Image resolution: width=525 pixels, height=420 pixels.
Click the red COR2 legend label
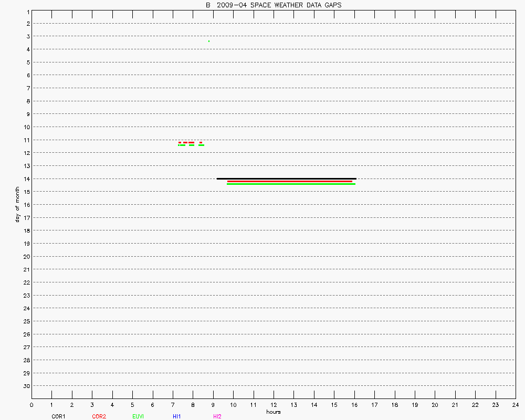pos(99,416)
